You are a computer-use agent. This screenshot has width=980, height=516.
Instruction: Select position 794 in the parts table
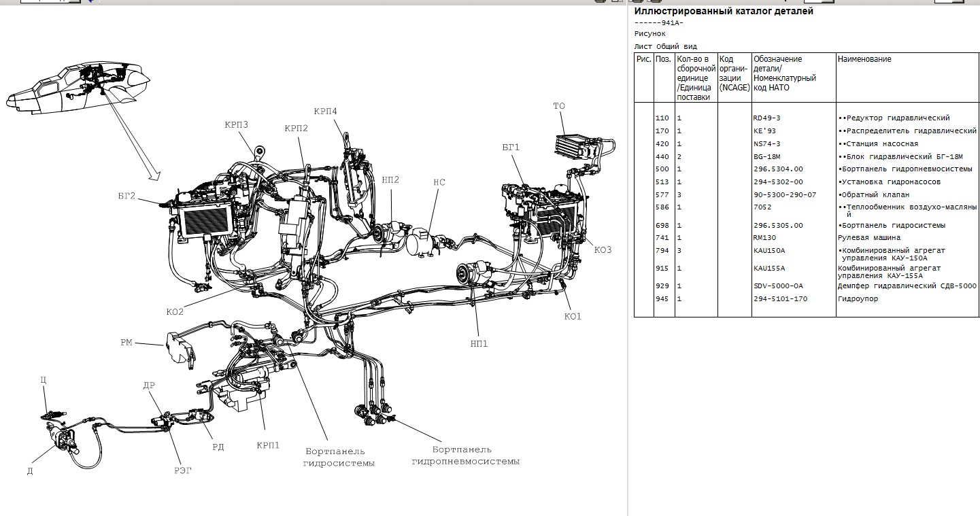[662, 250]
